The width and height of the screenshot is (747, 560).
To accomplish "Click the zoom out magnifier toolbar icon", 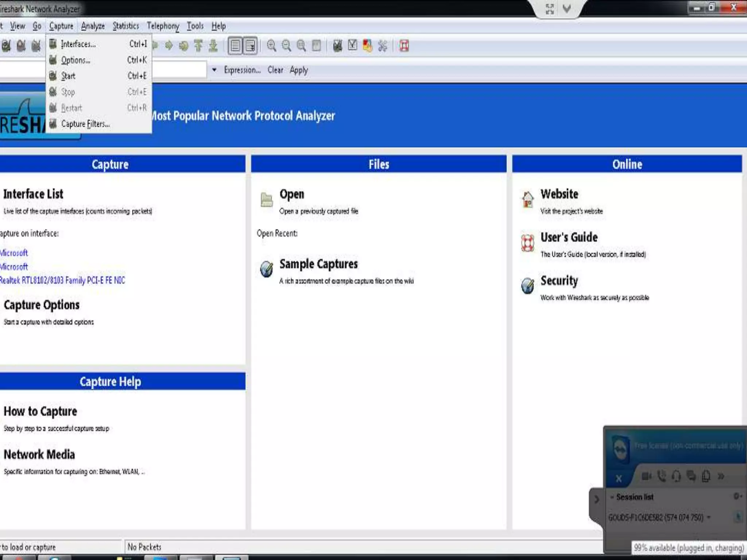I will [286, 46].
